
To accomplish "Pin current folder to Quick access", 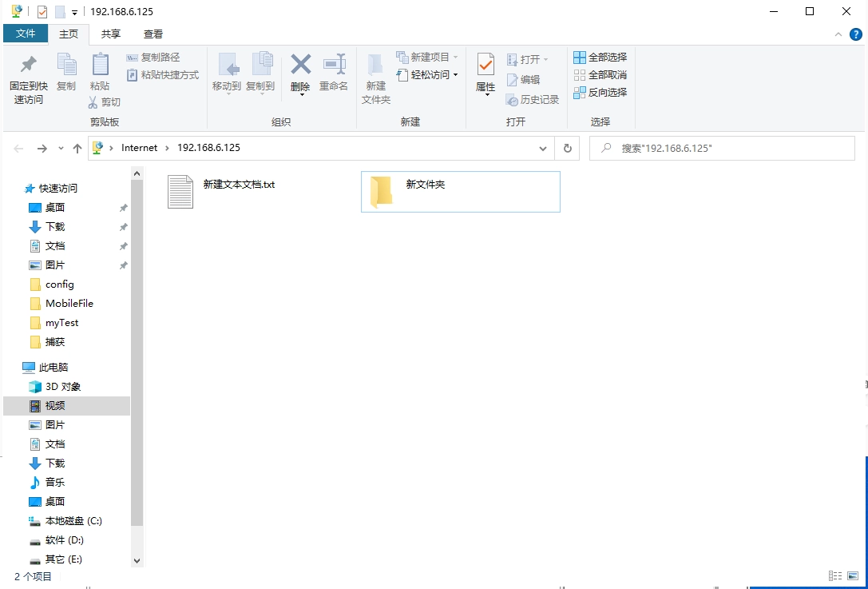I will (x=28, y=78).
